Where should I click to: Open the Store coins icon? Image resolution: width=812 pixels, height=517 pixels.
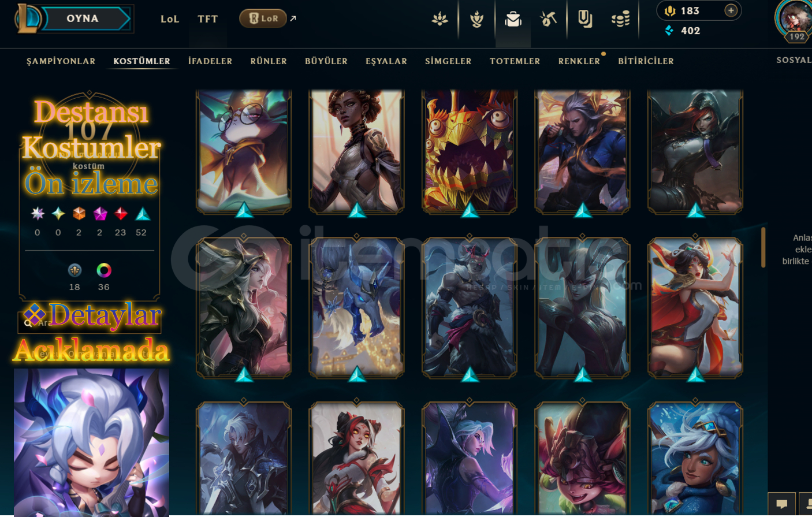(x=620, y=19)
